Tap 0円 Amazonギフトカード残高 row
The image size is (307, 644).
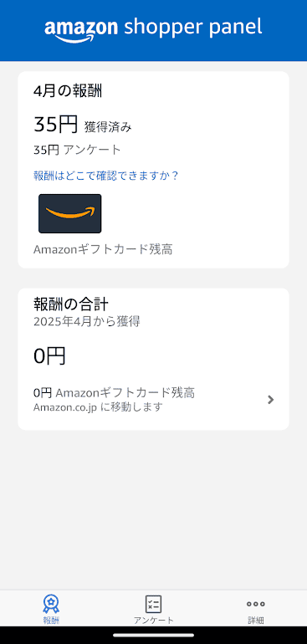[x=153, y=400]
